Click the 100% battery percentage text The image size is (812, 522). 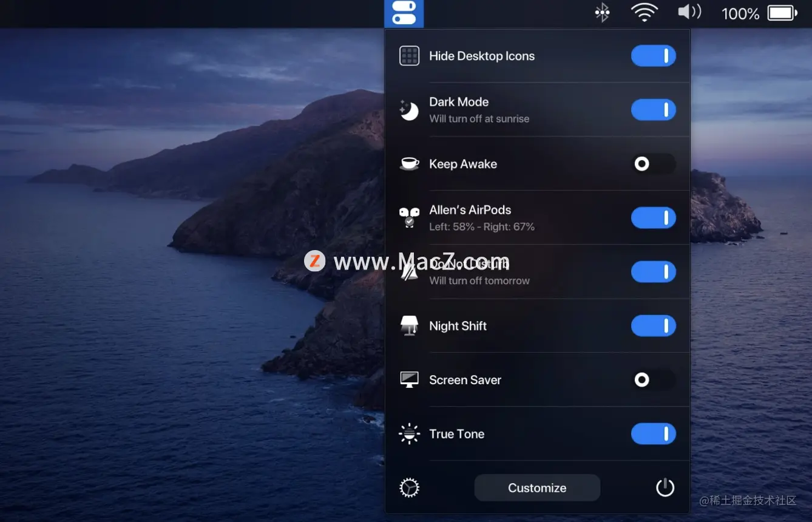coord(740,13)
